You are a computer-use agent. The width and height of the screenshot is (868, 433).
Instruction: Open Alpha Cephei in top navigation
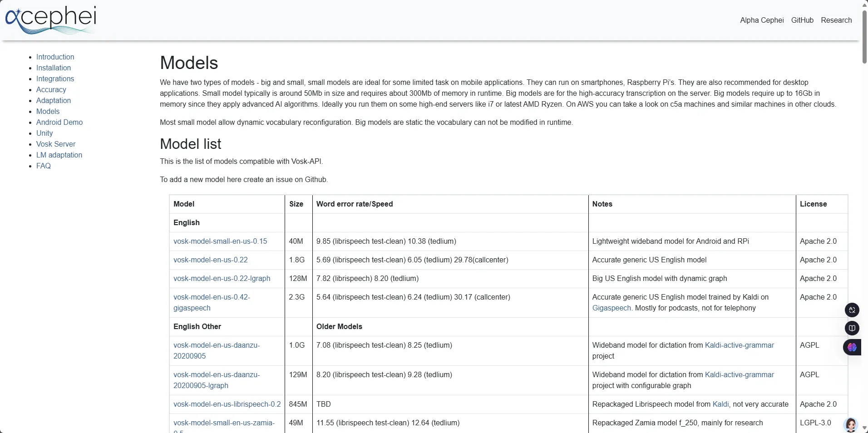[762, 20]
